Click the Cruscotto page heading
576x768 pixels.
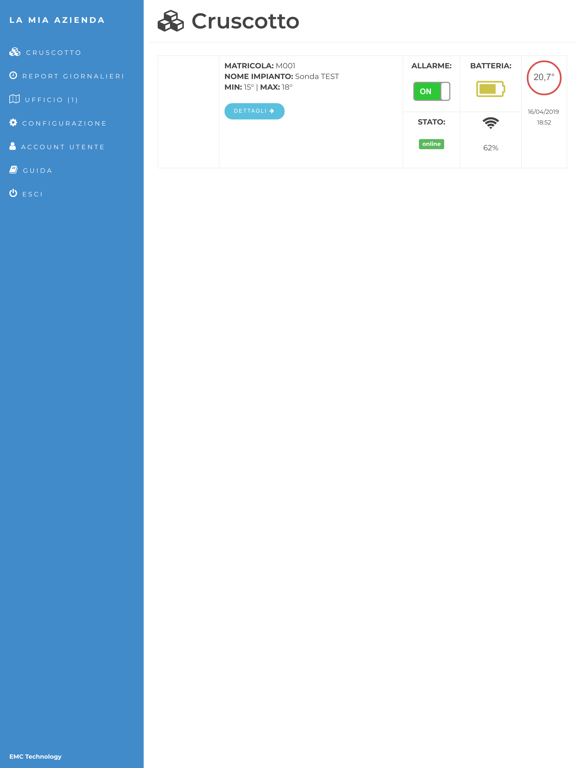tap(245, 21)
